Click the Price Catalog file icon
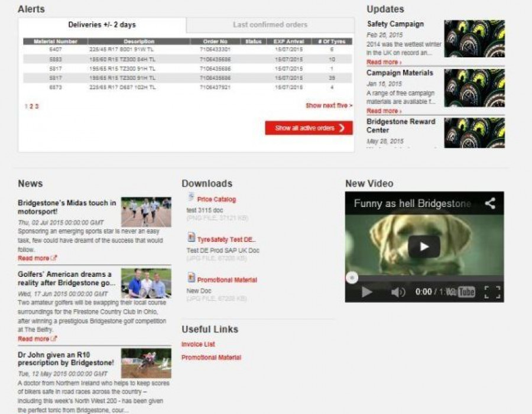Image resolution: width=532 pixels, height=414 pixels. pyautogui.click(x=192, y=197)
